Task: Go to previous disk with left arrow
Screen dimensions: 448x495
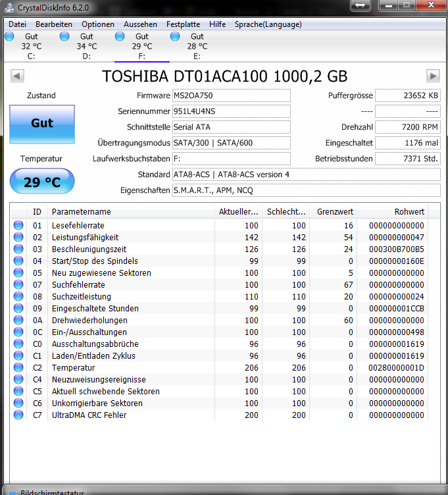Action: pos(17,76)
